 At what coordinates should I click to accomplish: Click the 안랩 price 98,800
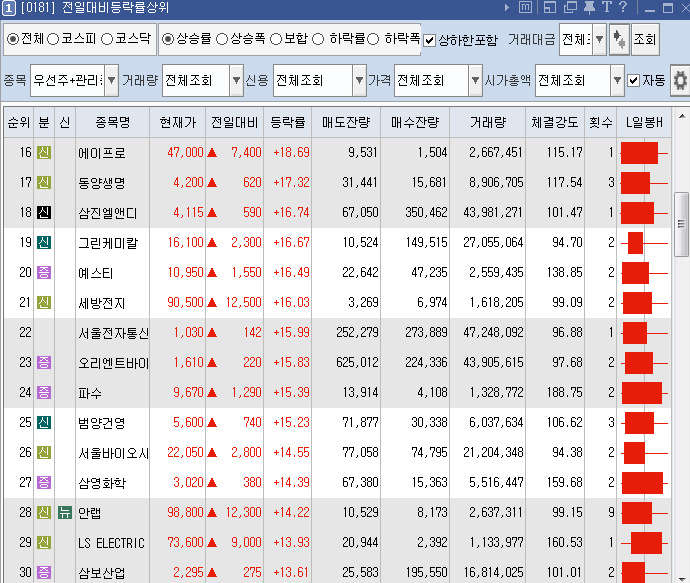click(x=185, y=513)
